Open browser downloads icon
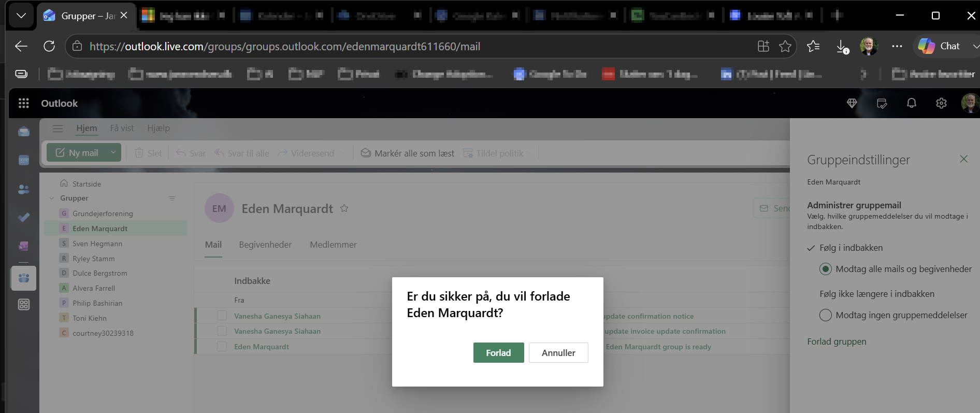Image resolution: width=980 pixels, height=413 pixels. point(842,47)
